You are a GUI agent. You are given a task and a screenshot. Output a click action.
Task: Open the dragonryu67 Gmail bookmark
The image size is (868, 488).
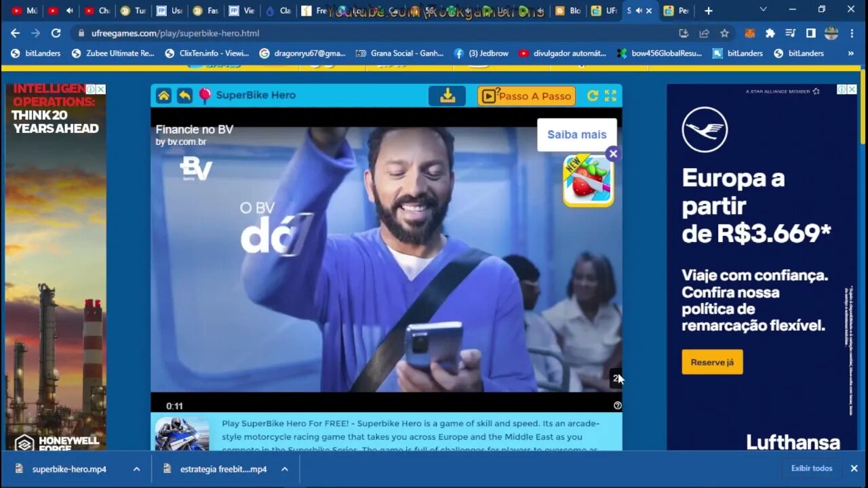click(x=302, y=53)
